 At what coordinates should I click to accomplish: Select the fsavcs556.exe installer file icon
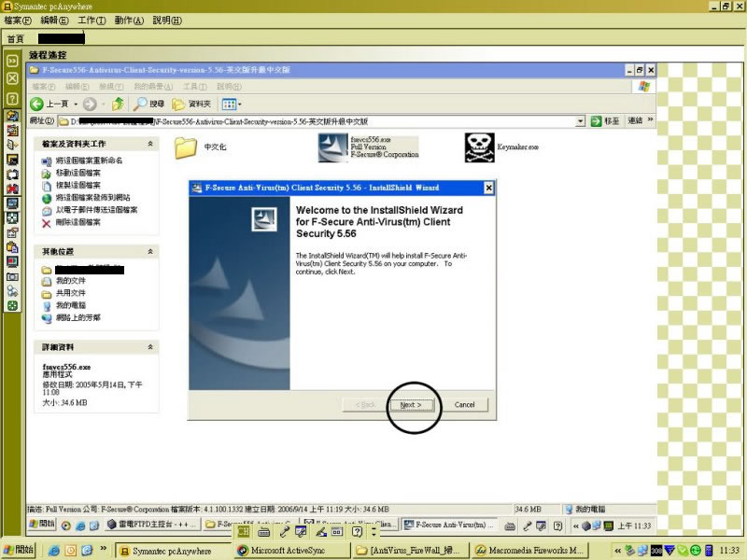tap(333, 147)
